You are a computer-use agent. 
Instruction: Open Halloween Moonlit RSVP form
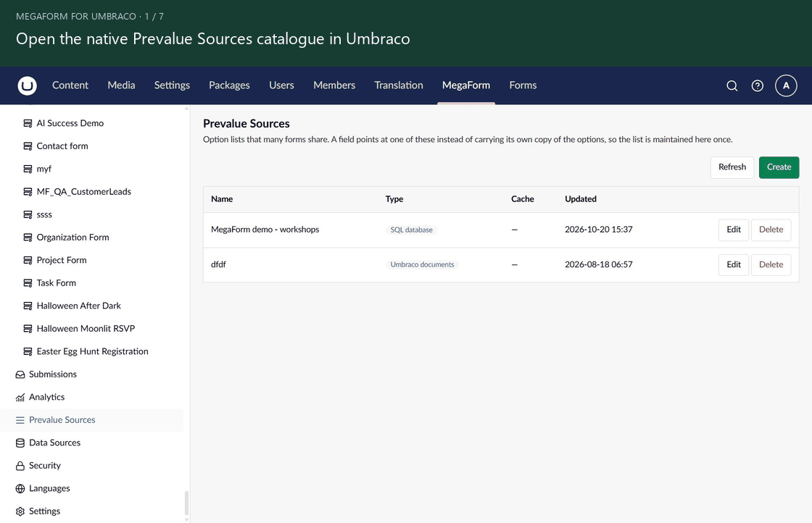(86, 328)
